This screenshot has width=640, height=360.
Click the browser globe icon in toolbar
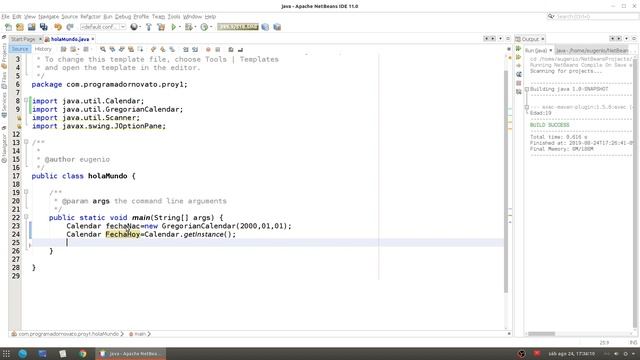tap(133, 27)
